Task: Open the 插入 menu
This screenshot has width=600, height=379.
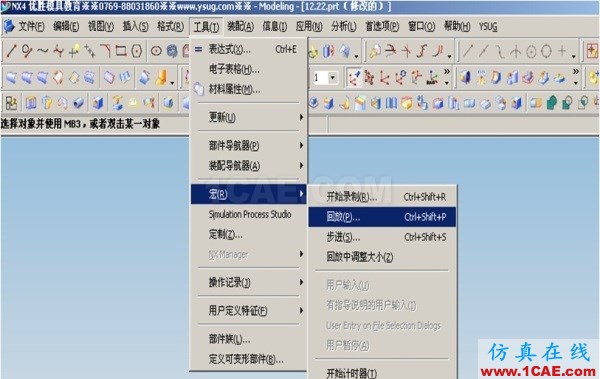Action: [x=135, y=26]
